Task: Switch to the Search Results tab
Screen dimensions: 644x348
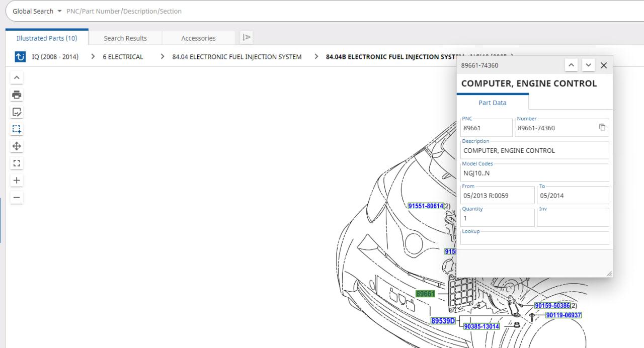Action: click(x=125, y=38)
